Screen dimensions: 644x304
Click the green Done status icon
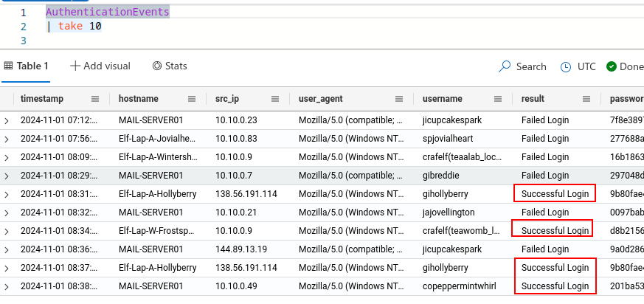[612, 66]
